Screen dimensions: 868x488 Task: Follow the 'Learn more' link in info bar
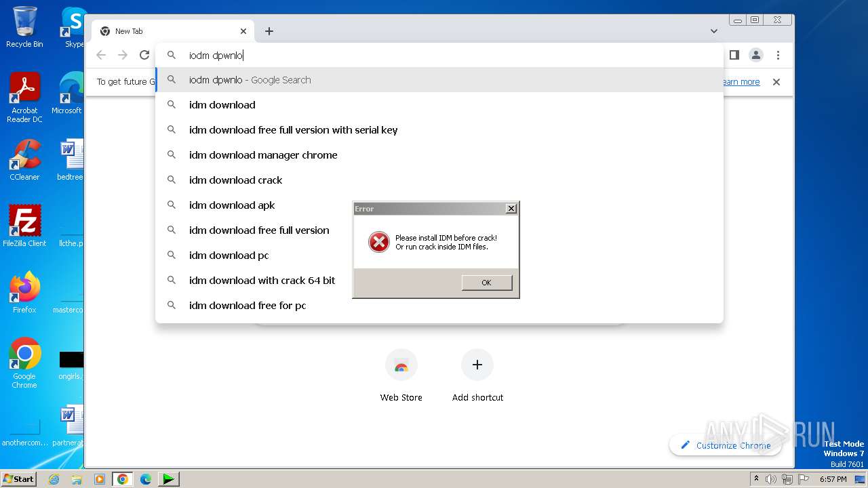pos(740,82)
